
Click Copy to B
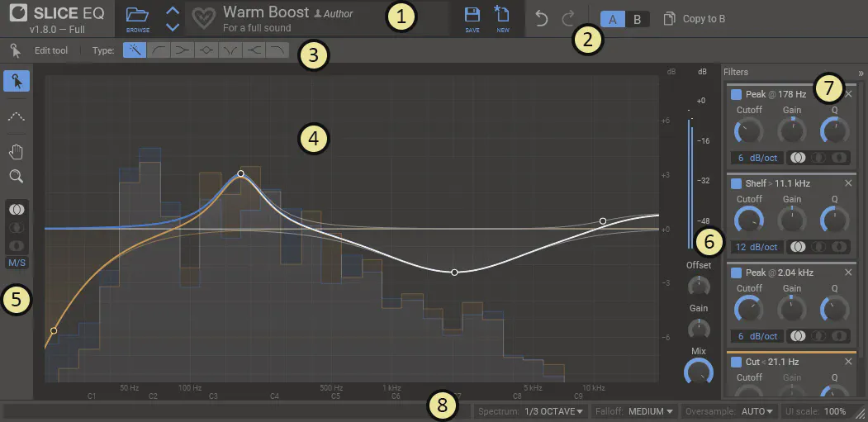[698, 19]
